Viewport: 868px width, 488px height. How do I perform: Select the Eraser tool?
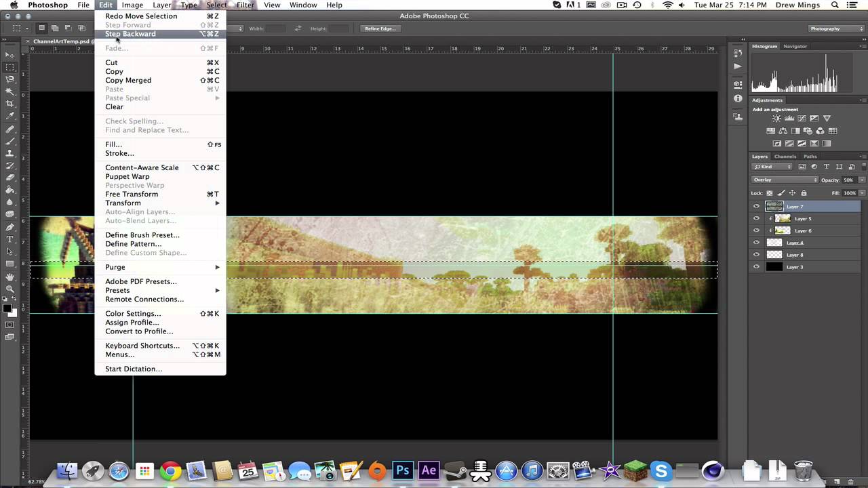pyautogui.click(x=10, y=178)
